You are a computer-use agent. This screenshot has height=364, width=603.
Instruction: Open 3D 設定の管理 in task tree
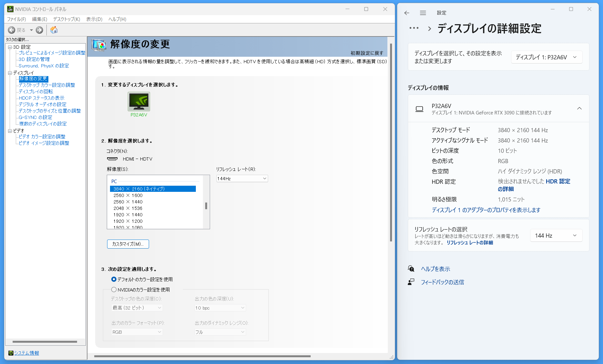point(34,59)
